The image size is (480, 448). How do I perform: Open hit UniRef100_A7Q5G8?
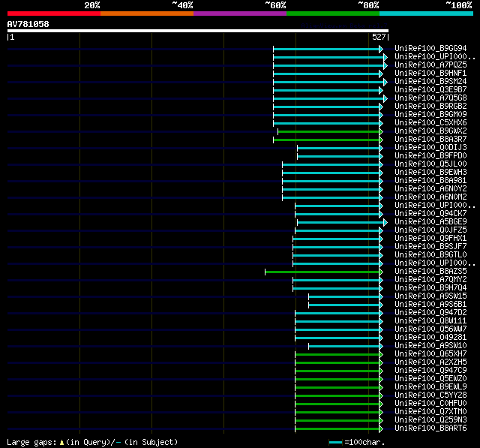pyautogui.click(x=430, y=98)
